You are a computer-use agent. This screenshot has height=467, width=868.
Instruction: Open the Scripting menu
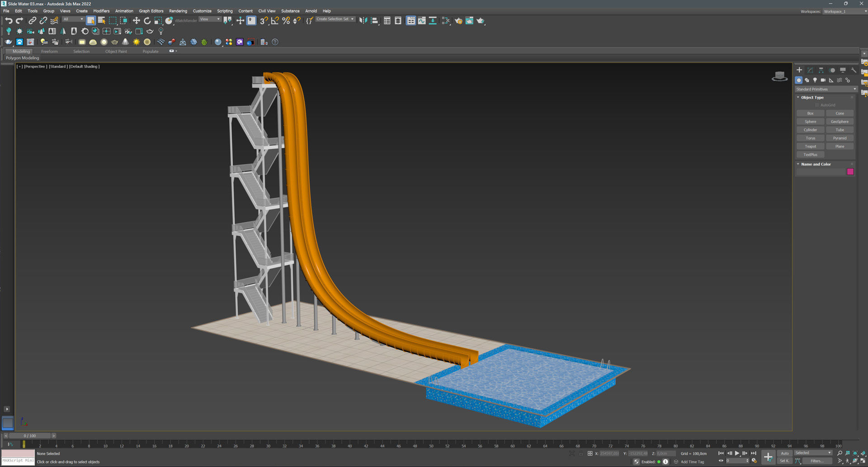(x=225, y=11)
